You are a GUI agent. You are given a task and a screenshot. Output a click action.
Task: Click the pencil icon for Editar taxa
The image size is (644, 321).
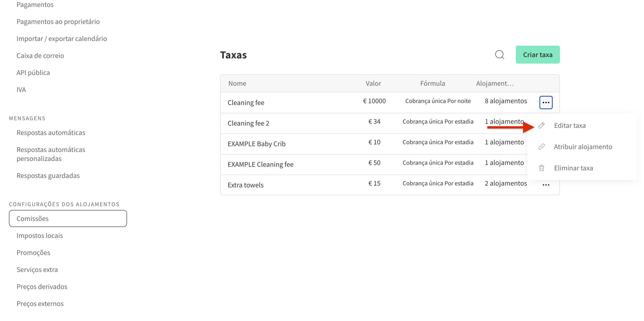[541, 125]
